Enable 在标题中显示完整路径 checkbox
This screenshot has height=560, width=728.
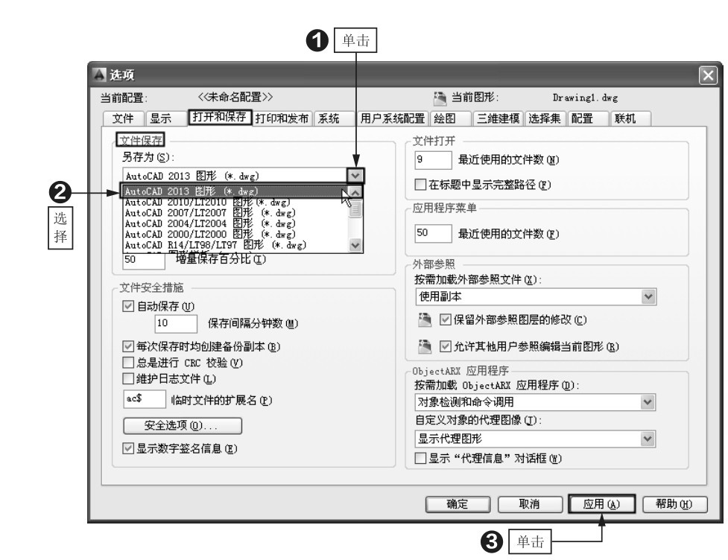[x=420, y=185]
